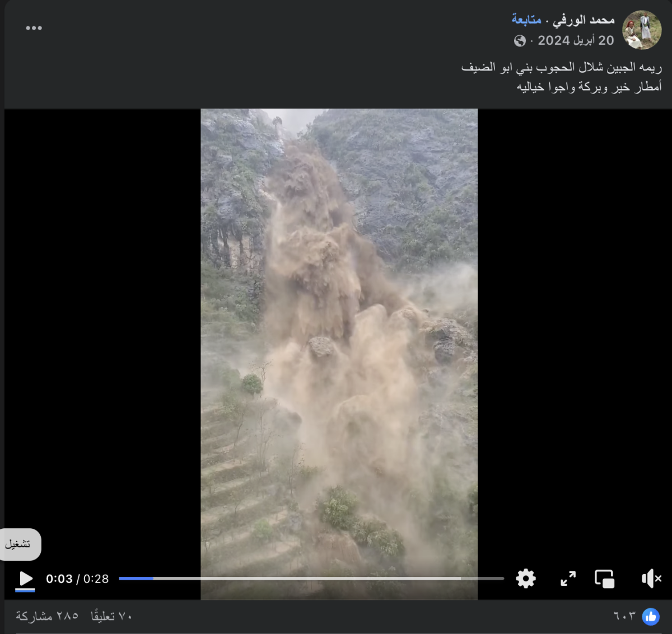Click the post caption text ريمه الجبين
The width and height of the screenshot is (672, 634).
point(561,68)
